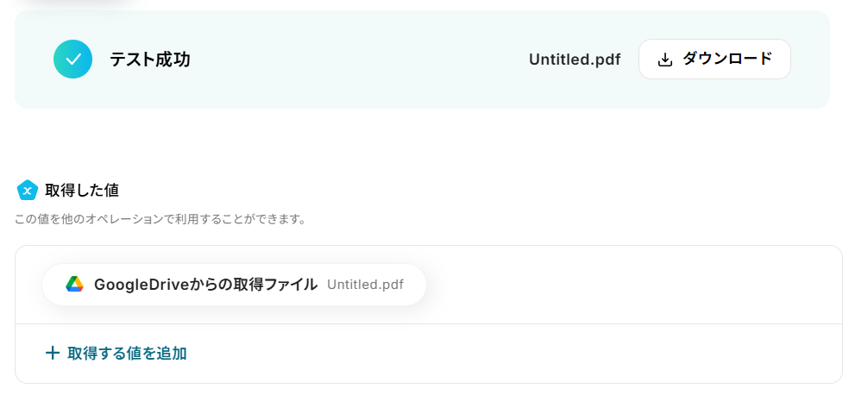This screenshot has height=414, width=868.
Task: Click the テスト成功 status text
Action: (149, 60)
